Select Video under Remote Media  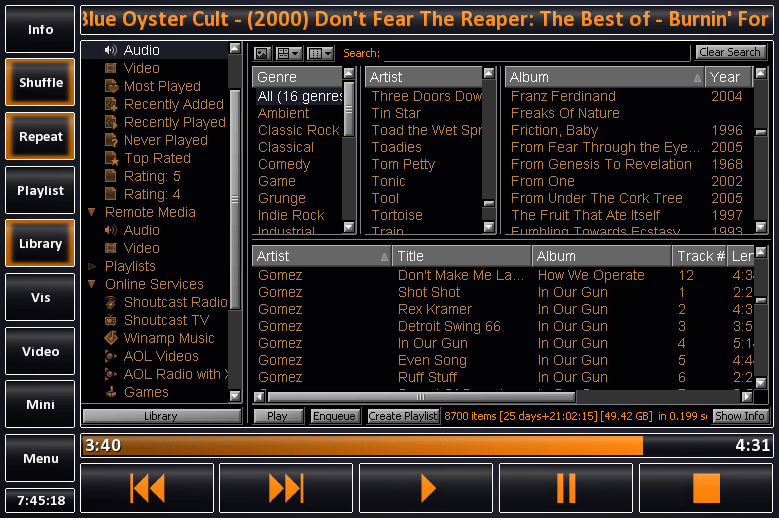click(x=142, y=248)
